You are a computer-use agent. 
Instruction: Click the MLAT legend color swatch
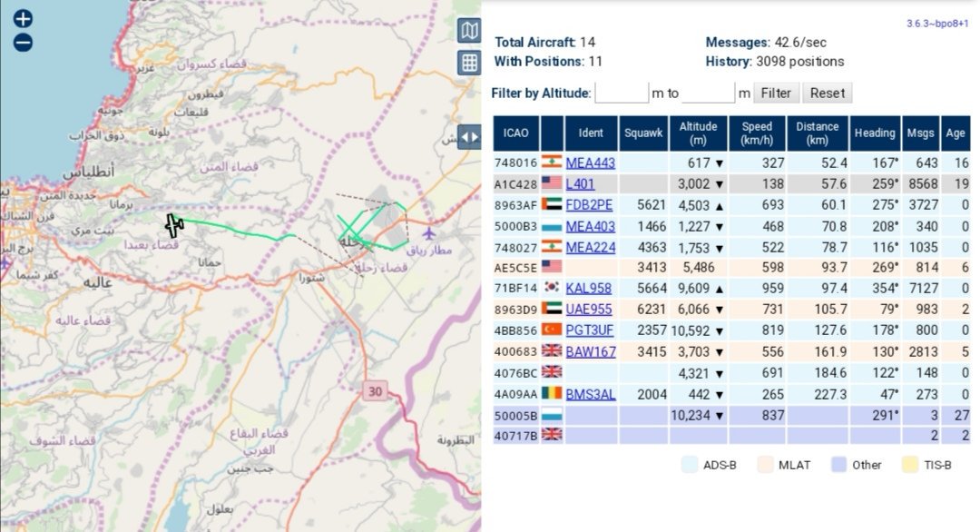click(x=765, y=465)
